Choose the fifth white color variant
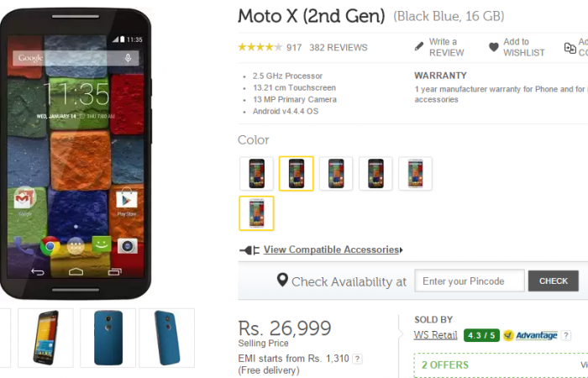This screenshot has height=378, width=588. point(415,174)
